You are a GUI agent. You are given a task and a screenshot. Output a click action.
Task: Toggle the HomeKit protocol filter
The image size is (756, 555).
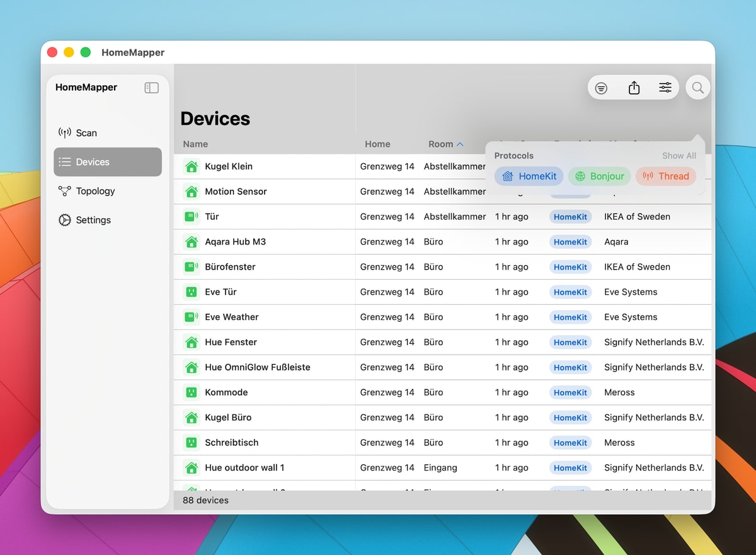pos(530,176)
